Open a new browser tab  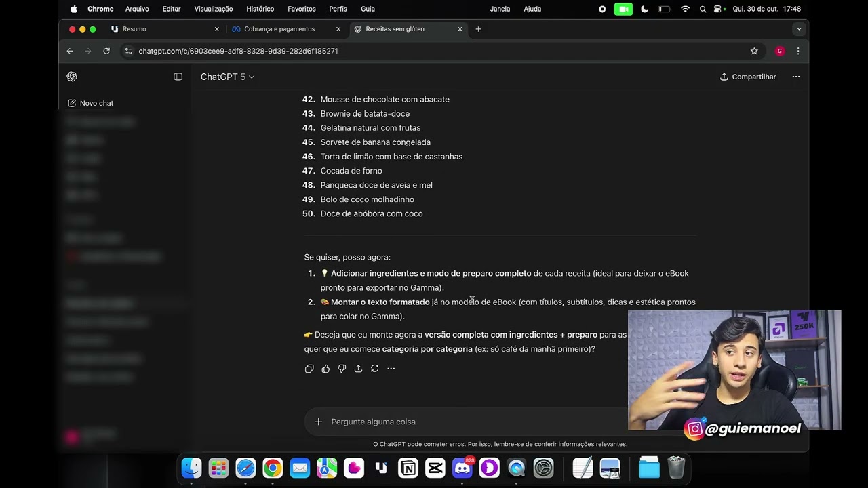[x=478, y=29]
